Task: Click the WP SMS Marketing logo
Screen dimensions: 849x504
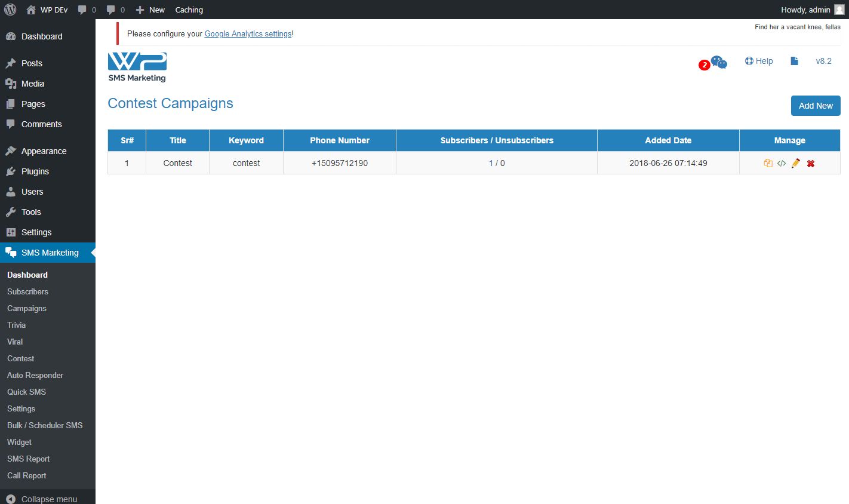Action: pyautogui.click(x=137, y=67)
